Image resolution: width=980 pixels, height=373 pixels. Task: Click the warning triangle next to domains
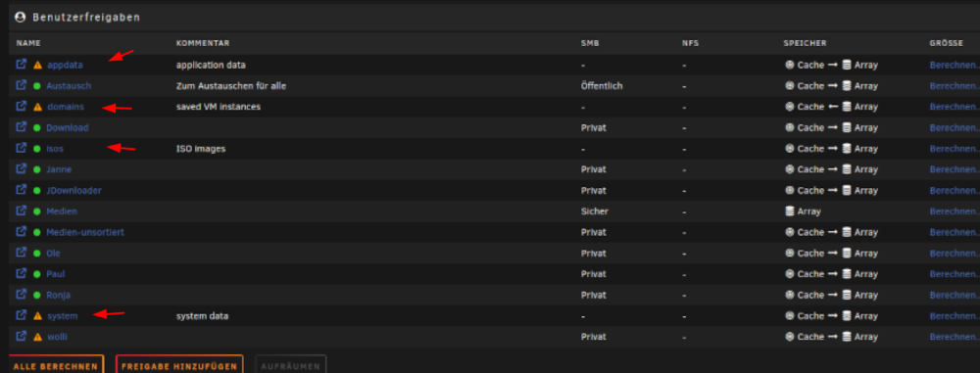37,107
